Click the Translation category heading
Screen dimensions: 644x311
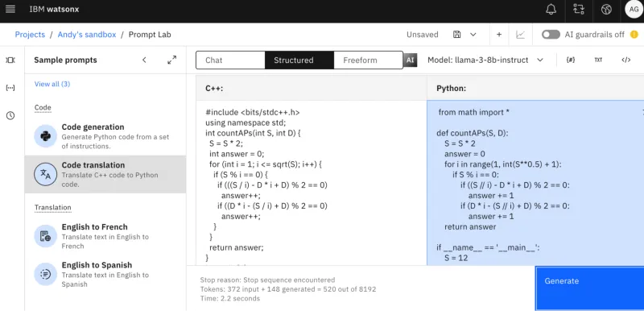[52, 208]
